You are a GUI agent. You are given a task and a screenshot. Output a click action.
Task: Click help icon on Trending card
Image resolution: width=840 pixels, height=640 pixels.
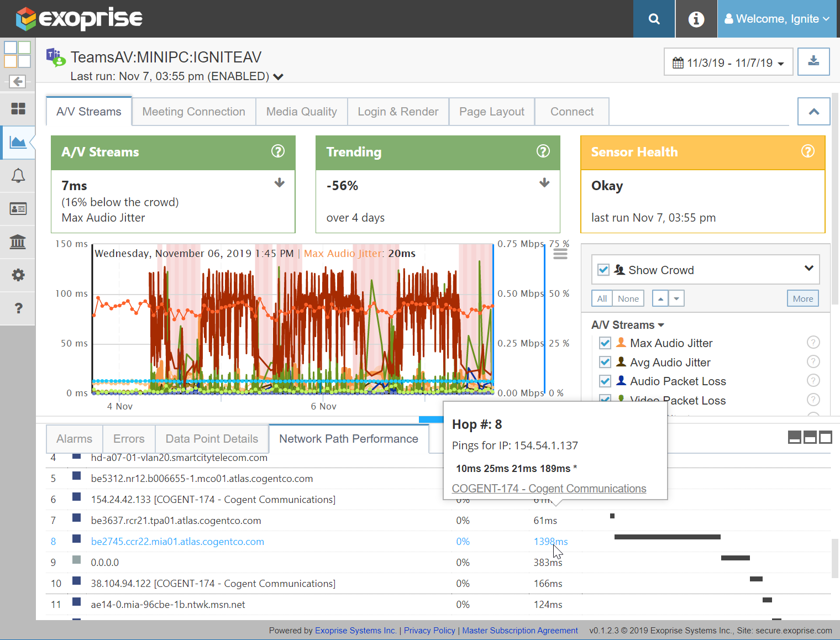(543, 151)
